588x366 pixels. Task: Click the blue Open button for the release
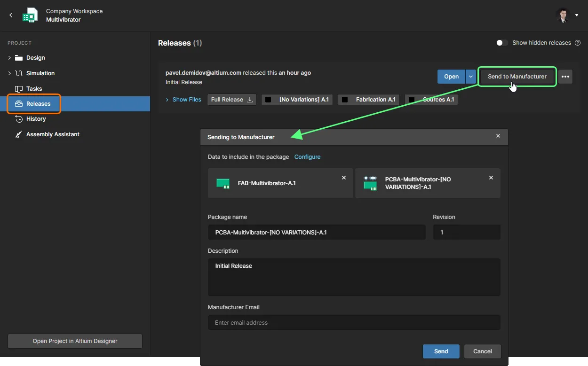click(x=451, y=77)
